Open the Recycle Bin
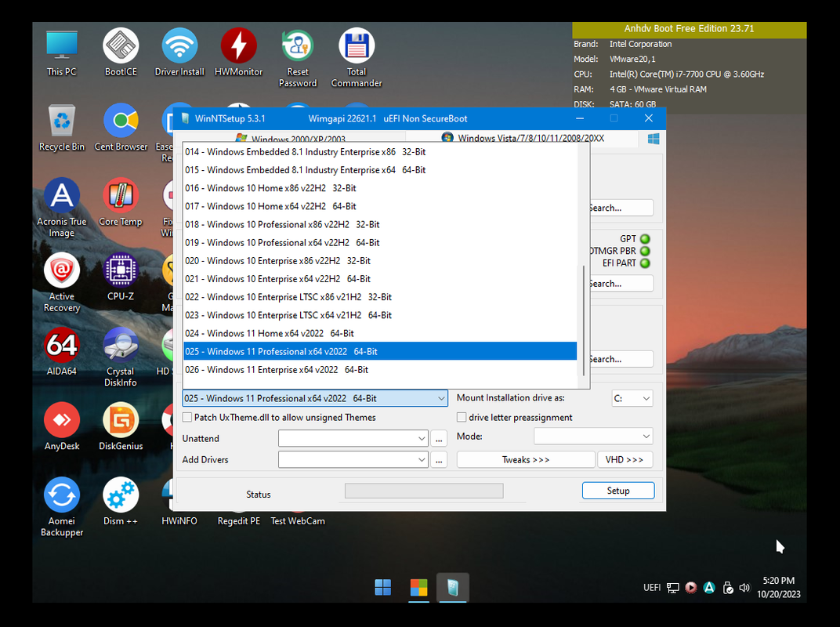 [x=62, y=128]
